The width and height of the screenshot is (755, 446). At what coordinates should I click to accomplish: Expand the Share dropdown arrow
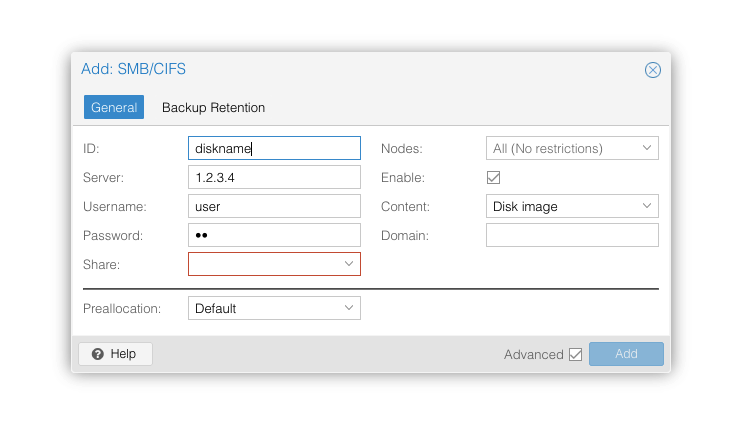click(x=349, y=264)
